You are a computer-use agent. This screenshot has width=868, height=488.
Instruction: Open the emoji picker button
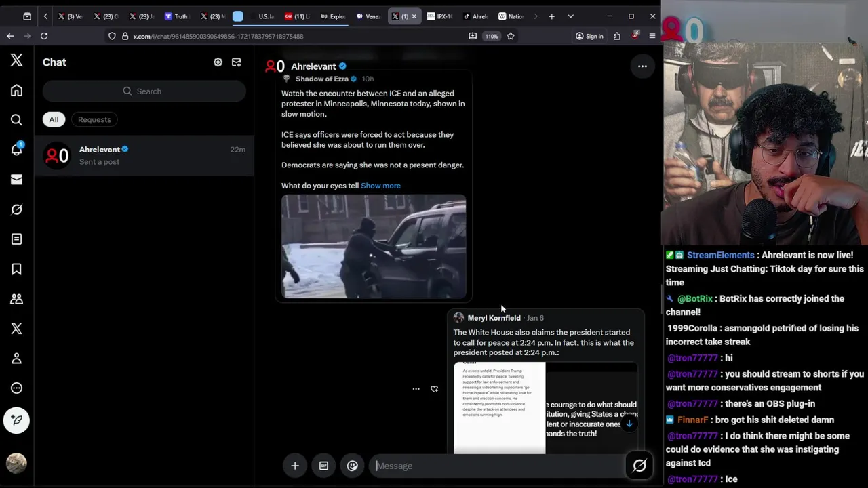(353, 466)
